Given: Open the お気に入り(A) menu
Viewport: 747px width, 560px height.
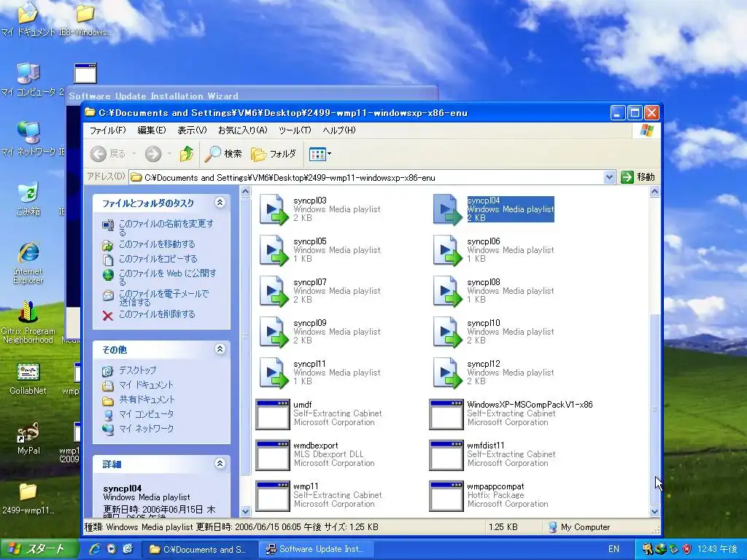Looking at the screenshot, I should tap(242, 130).
